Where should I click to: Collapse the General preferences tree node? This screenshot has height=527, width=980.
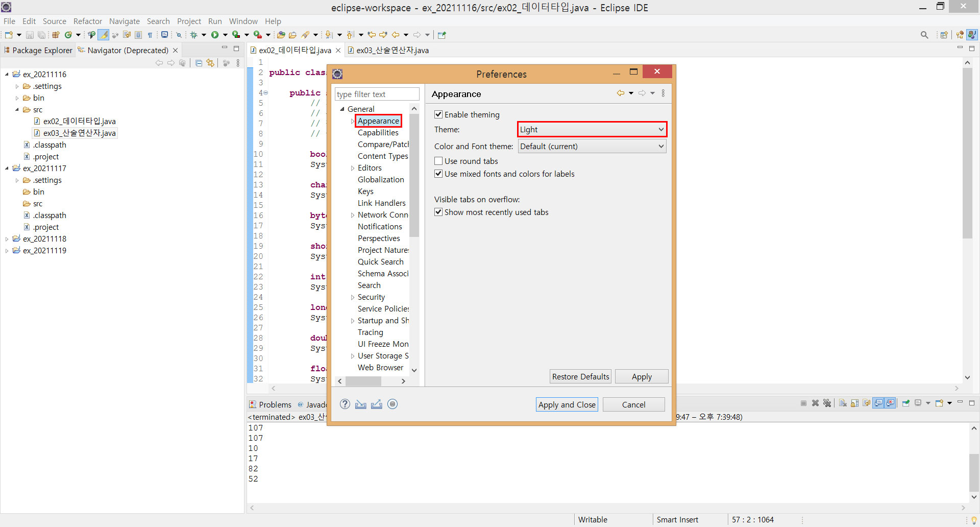342,109
